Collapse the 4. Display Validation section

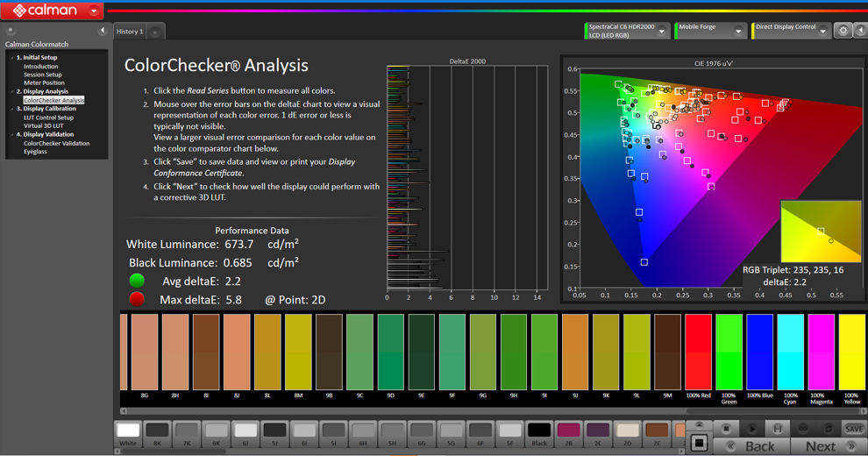pos(11,134)
